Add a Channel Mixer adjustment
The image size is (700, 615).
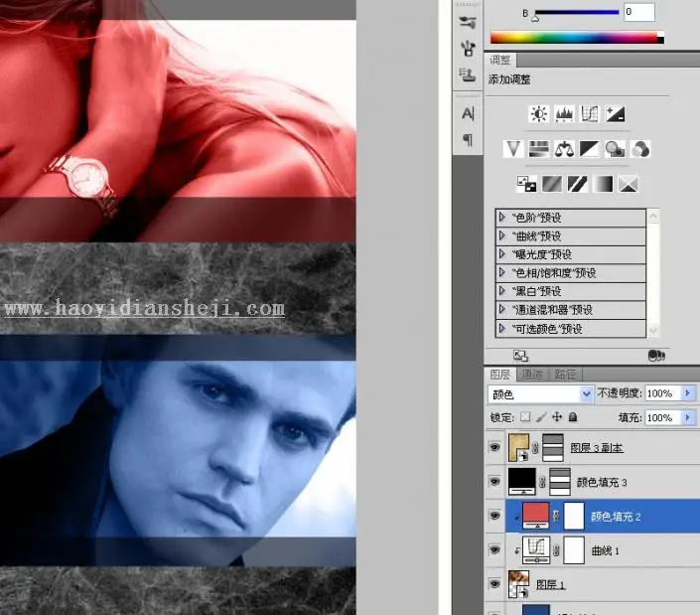click(x=640, y=149)
